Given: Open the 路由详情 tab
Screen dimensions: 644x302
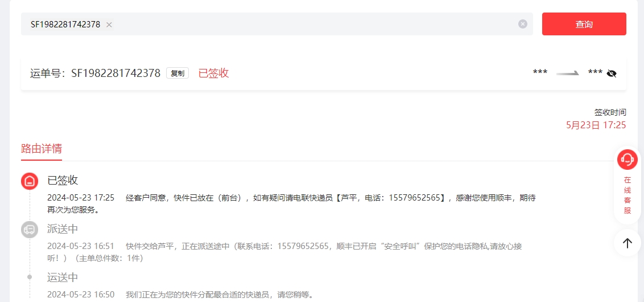Looking at the screenshot, I should [x=42, y=149].
